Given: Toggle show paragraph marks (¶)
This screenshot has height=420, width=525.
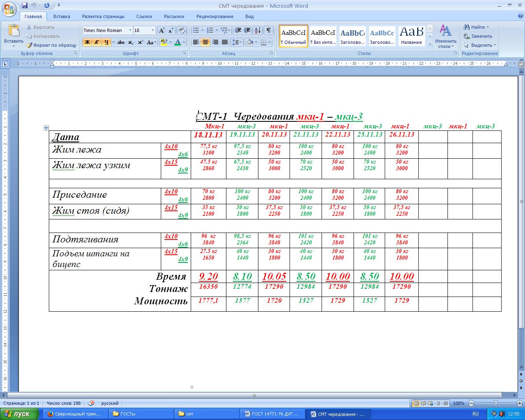Looking at the screenshot, I should pyautogui.click(x=269, y=30).
